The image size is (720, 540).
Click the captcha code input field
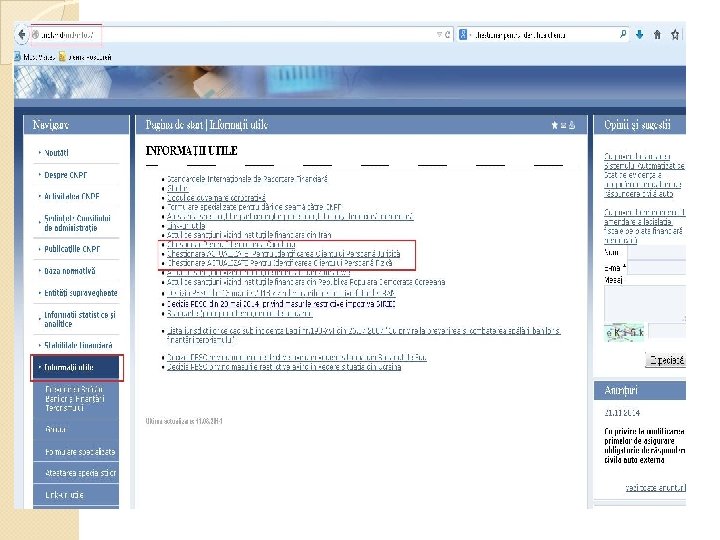click(667, 332)
